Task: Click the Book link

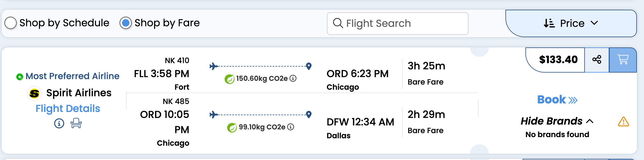Action: (x=557, y=100)
